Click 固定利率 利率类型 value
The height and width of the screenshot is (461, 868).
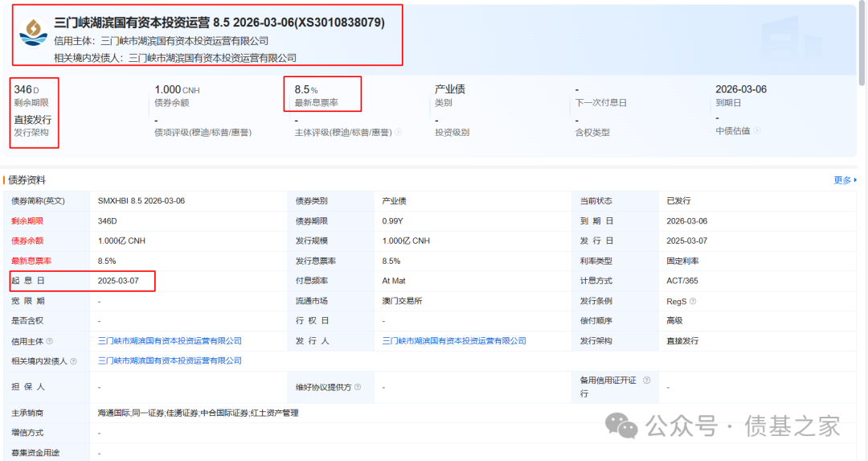click(x=682, y=261)
